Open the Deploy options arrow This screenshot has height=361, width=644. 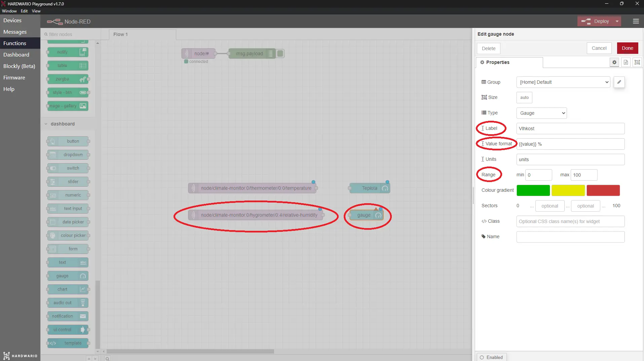[x=617, y=21]
